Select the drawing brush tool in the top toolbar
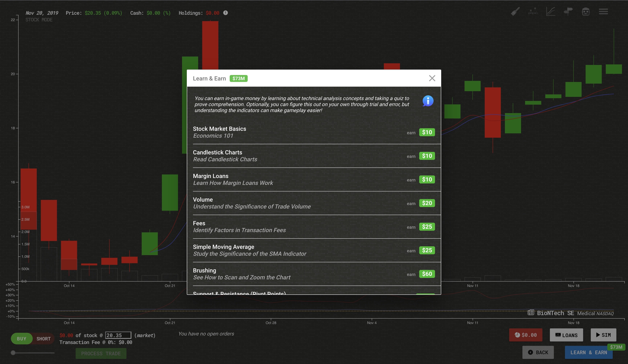The image size is (628, 364). tap(515, 11)
